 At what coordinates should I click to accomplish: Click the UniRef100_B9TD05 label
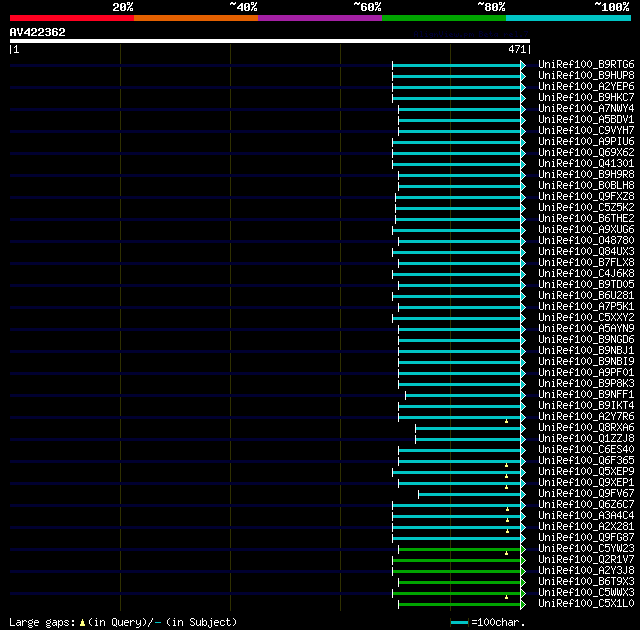(586, 285)
